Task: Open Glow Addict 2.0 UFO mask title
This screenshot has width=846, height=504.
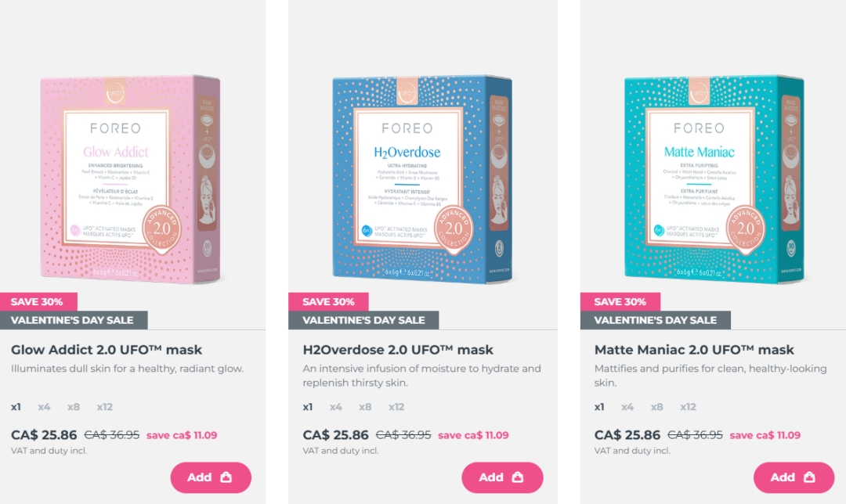Action: (x=107, y=350)
